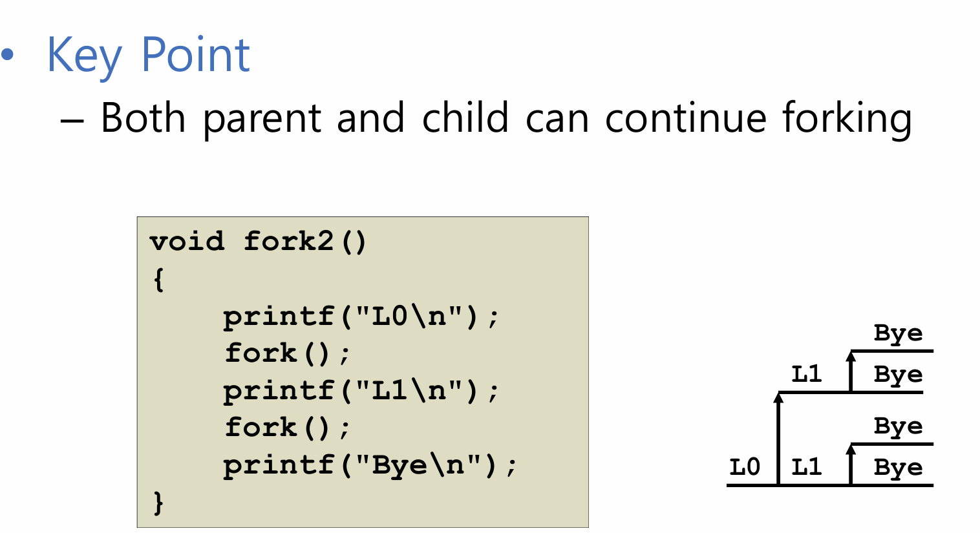
Task: Click the topmost Bye label in the diagram
Action: (x=898, y=333)
